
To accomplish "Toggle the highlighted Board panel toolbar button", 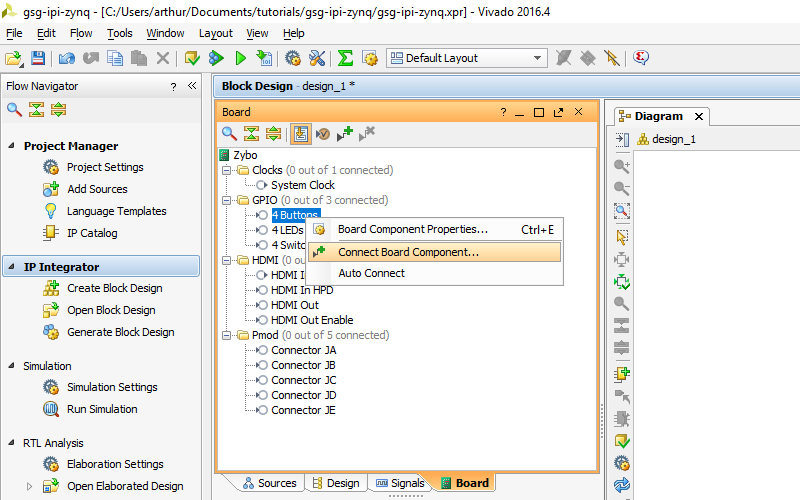I will (x=301, y=134).
